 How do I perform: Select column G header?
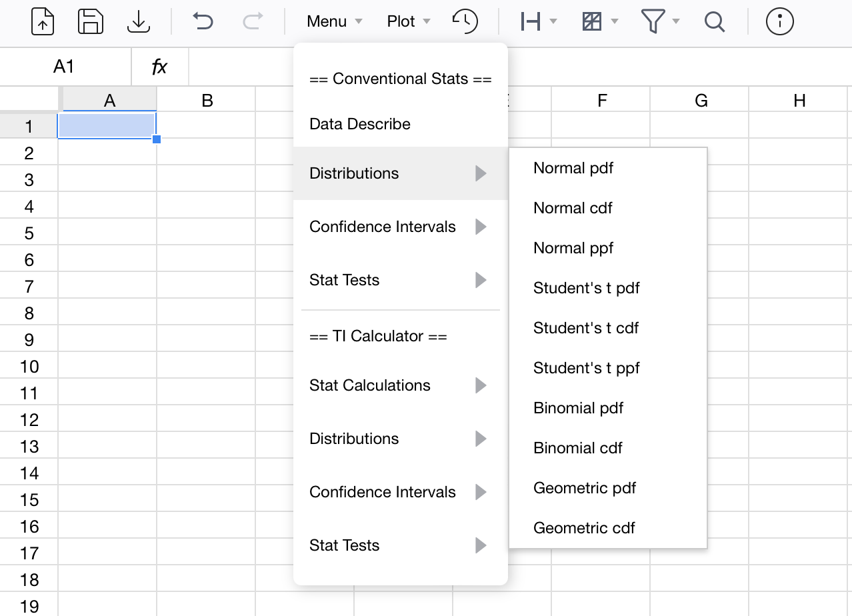(x=700, y=100)
